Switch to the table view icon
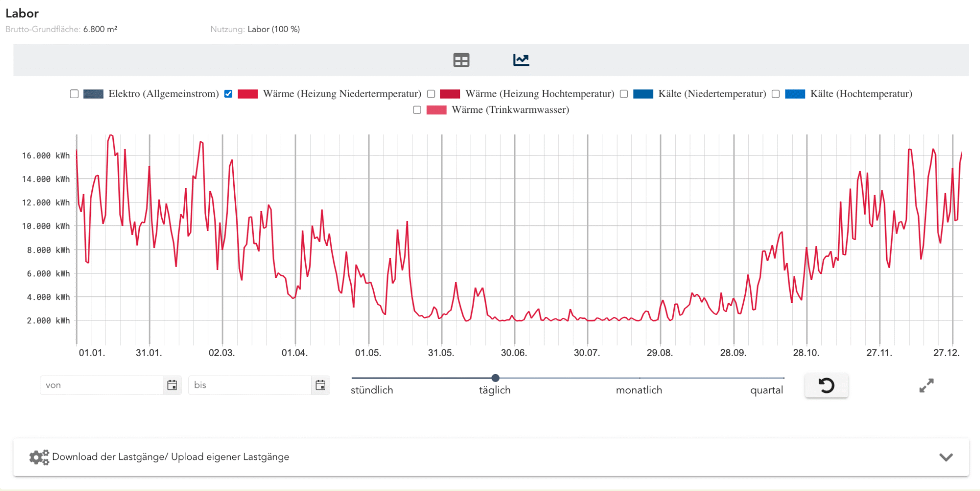Image resolution: width=980 pixels, height=491 pixels. pyautogui.click(x=461, y=60)
